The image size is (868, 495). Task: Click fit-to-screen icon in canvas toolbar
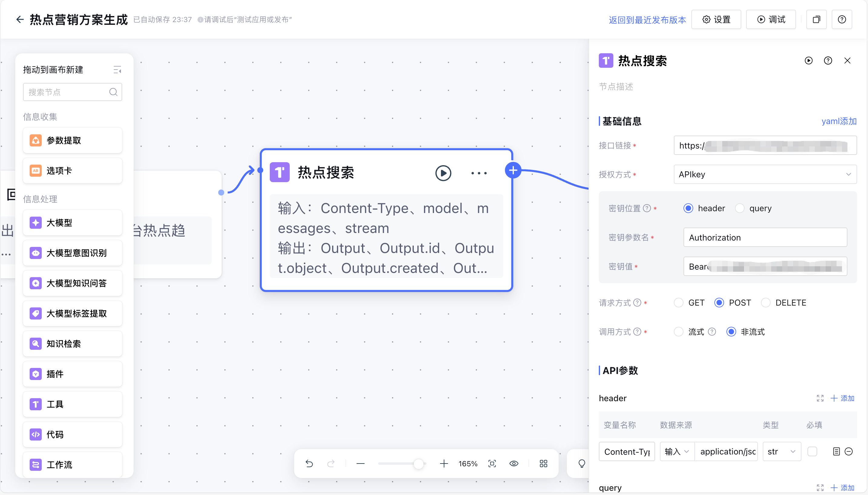pyautogui.click(x=492, y=464)
